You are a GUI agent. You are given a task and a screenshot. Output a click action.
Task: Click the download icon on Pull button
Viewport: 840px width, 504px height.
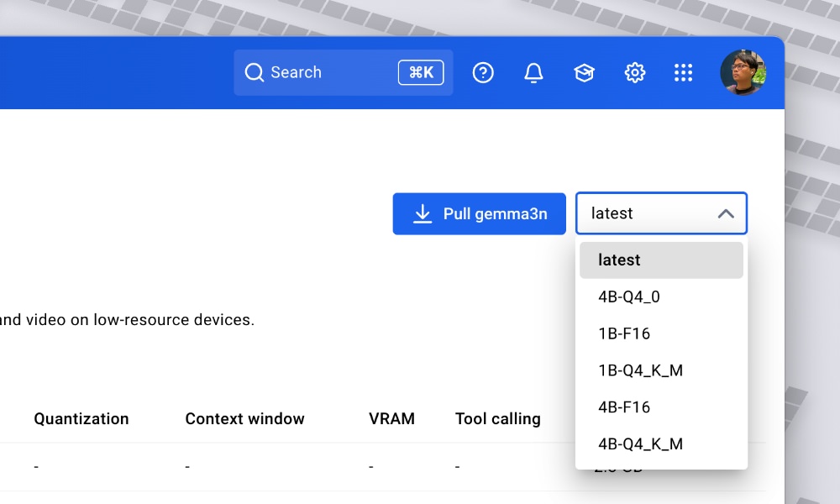421,213
